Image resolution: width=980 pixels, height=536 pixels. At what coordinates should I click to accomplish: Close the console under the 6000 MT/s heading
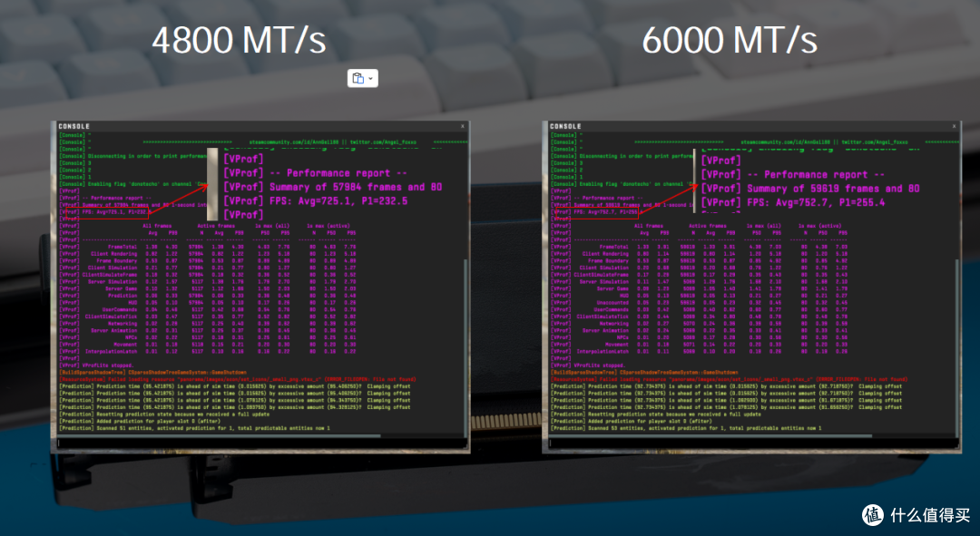tap(954, 126)
